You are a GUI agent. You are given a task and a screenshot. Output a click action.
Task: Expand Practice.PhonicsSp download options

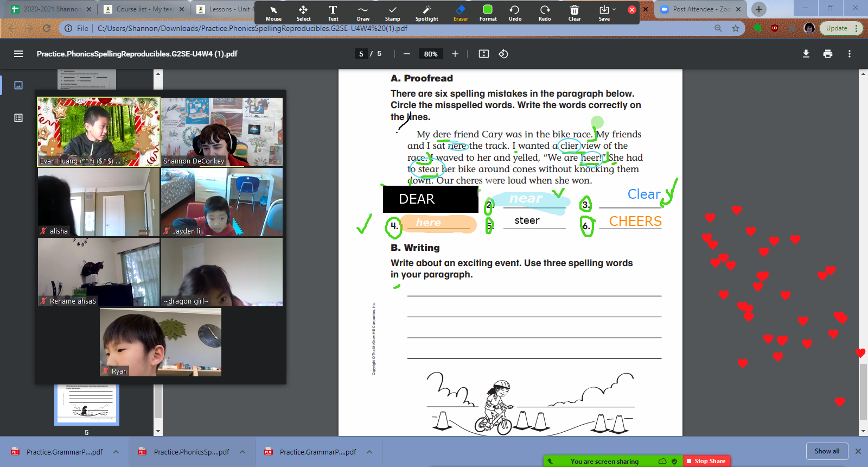click(x=242, y=452)
